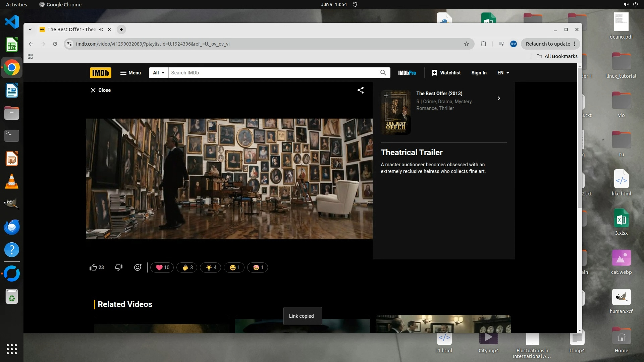Expand the All search category dropdown
The width and height of the screenshot is (644, 362).
tap(159, 73)
